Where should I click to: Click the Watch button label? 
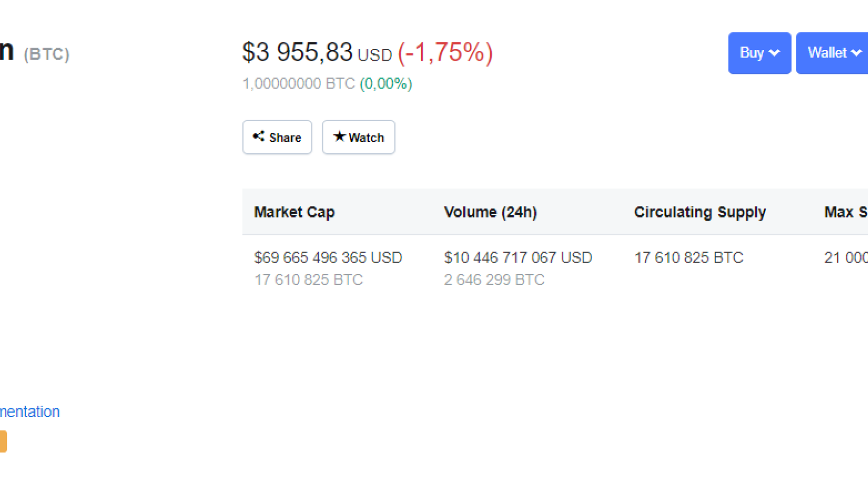tap(366, 138)
